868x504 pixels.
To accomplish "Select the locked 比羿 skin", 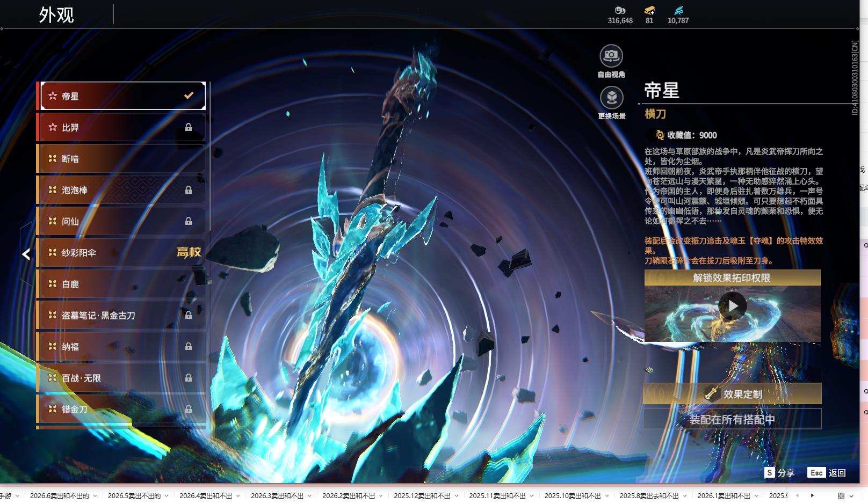I will point(123,127).
